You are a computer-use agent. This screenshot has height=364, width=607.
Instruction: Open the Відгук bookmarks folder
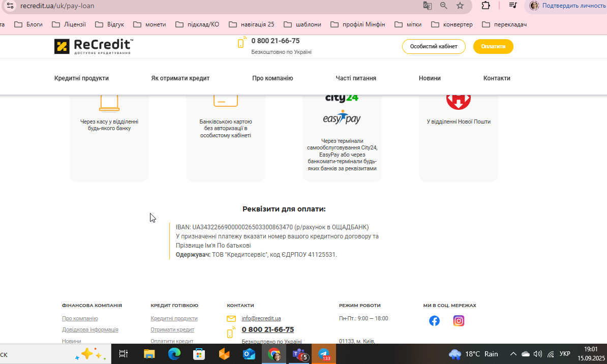pyautogui.click(x=109, y=24)
